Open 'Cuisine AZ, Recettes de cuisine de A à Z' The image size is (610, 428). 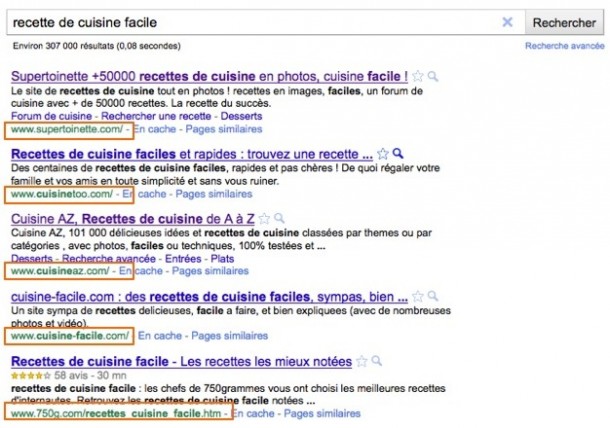coord(133,219)
